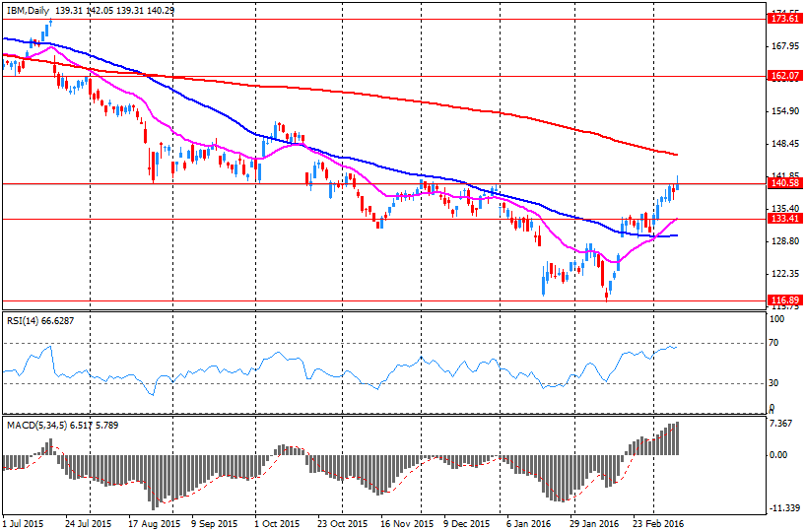Click the RSI(14) 66.6287 indicator label
The image size is (805, 532).
point(40,320)
